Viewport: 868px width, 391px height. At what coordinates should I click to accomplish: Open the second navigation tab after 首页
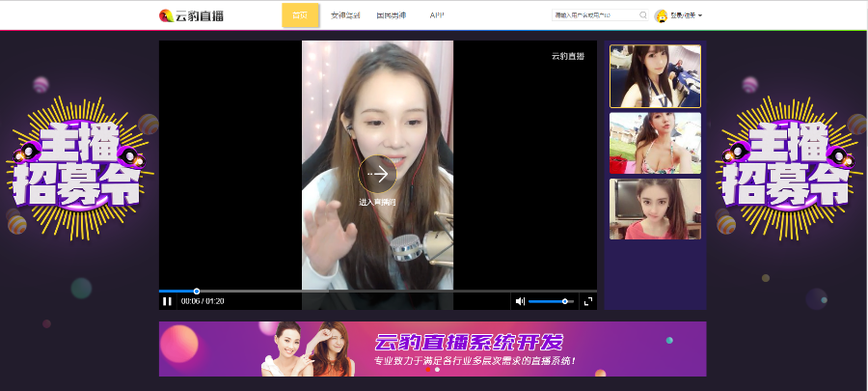pos(345,15)
